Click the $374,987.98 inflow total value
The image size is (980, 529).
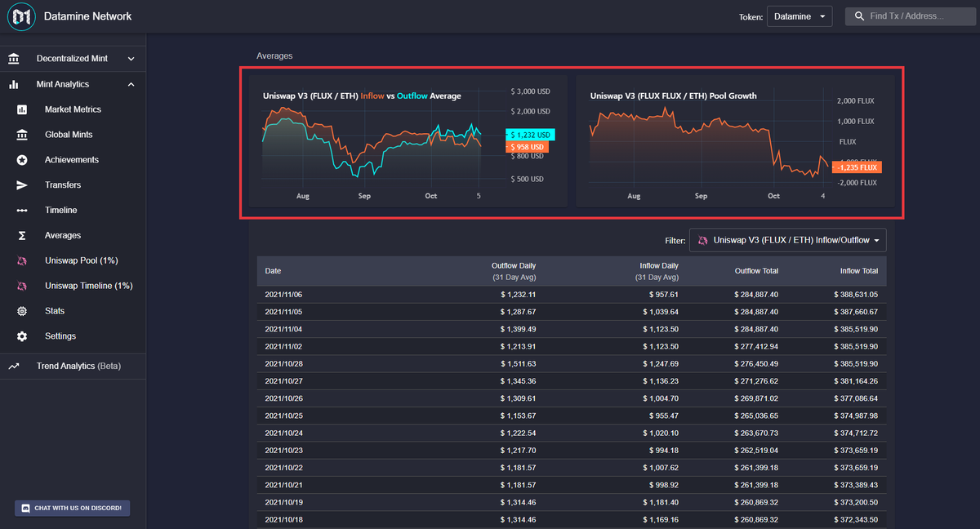click(x=854, y=416)
